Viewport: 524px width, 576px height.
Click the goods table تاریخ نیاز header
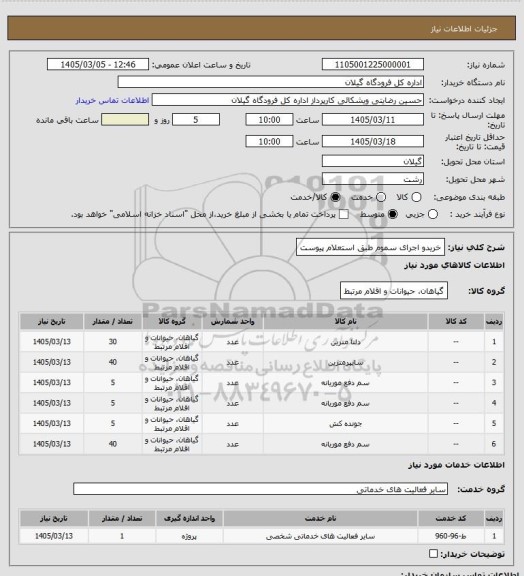tap(52, 321)
